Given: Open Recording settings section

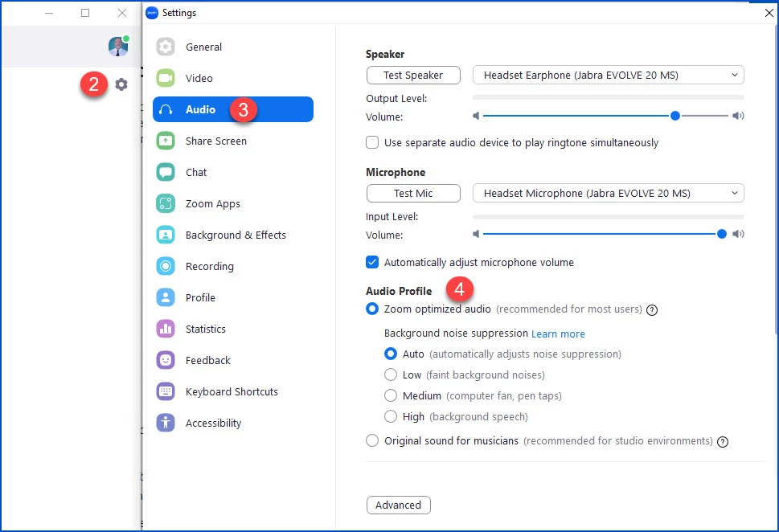Looking at the screenshot, I should tap(210, 266).
